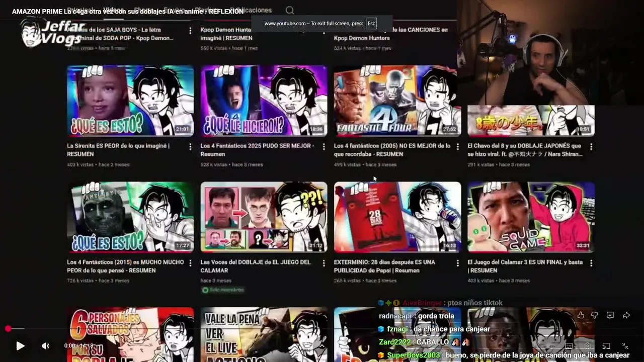Screen dimensions: 644x362
Task: Click '726 k vistas · hace 3 meses' text
Action: pos(98,281)
